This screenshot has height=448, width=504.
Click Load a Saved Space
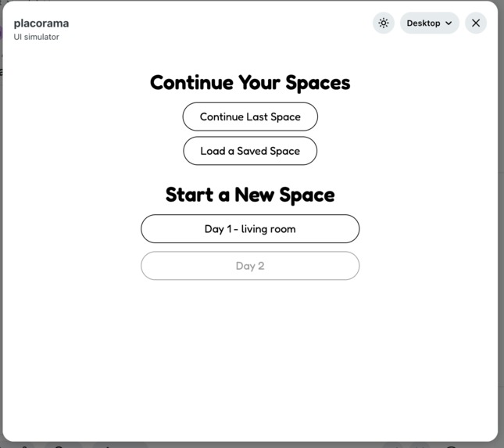pyautogui.click(x=250, y=151)
